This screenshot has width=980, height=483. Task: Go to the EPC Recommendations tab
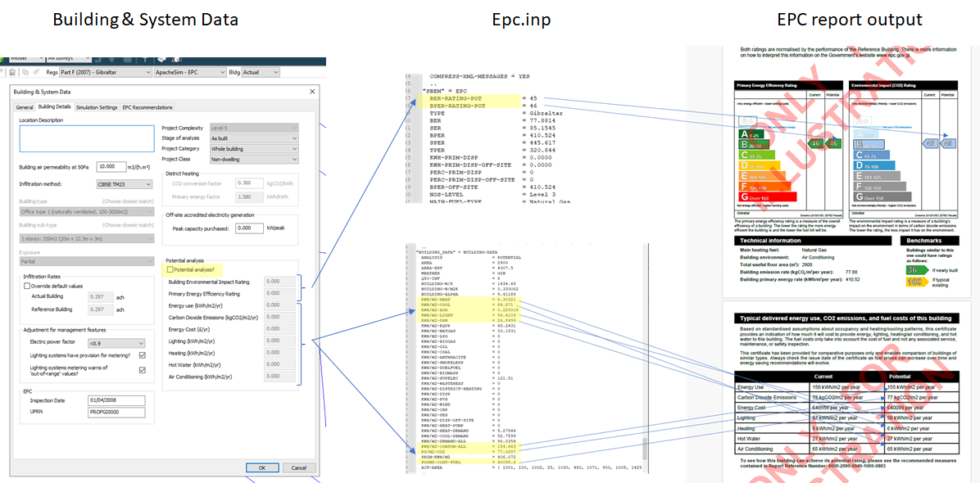147,107
